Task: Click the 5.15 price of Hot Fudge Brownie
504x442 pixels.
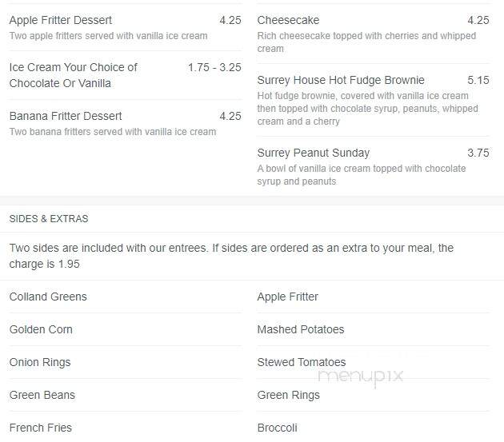Action: click(478, 80)
